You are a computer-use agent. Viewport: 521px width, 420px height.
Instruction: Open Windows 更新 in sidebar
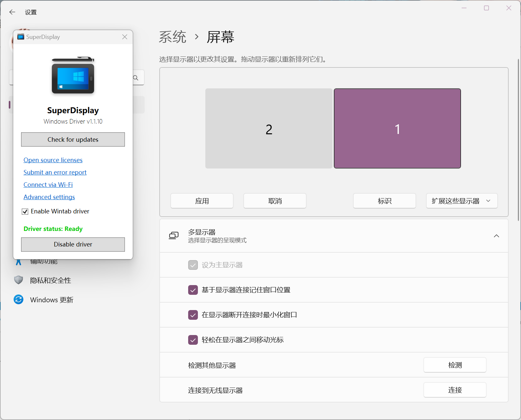pyautogui.click(x=52, y=300)
